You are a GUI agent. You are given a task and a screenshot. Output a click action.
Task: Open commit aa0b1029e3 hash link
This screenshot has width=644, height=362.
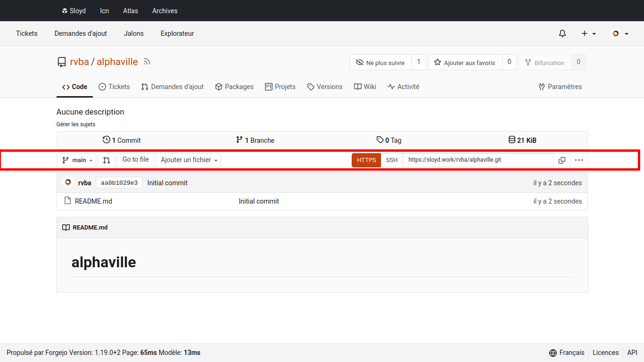pyautogui.click(x=119, y=183)
